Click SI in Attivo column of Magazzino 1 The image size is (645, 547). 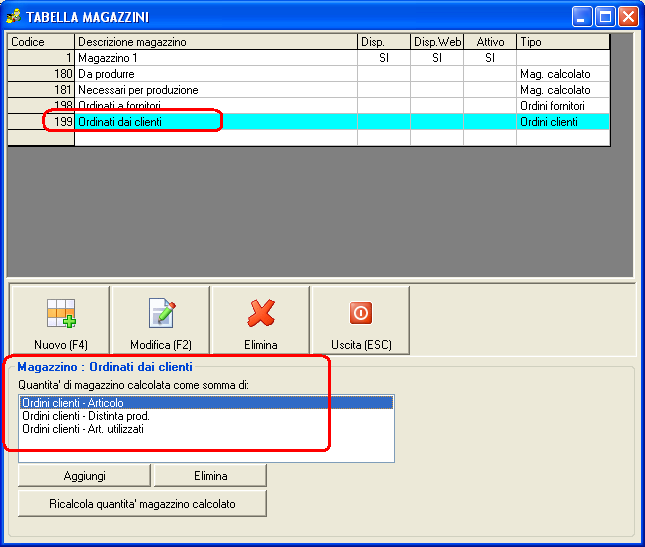[x=490, y=58]
